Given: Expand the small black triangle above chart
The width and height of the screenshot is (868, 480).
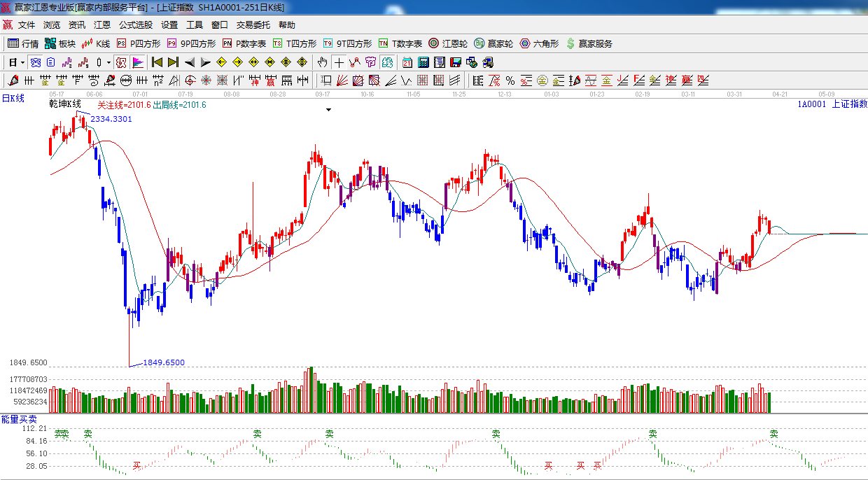Looking at the screenshot, I should click(x=328, y=110).
